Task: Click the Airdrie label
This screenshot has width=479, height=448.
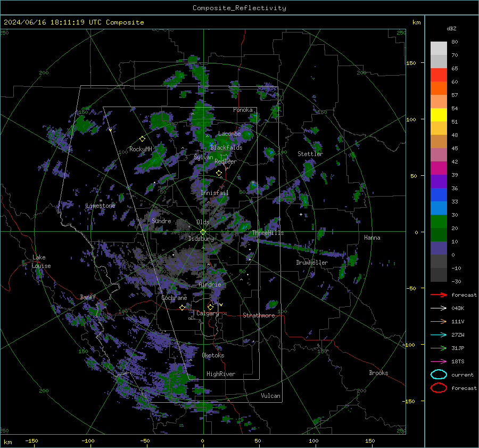Action: click(210, 284)
